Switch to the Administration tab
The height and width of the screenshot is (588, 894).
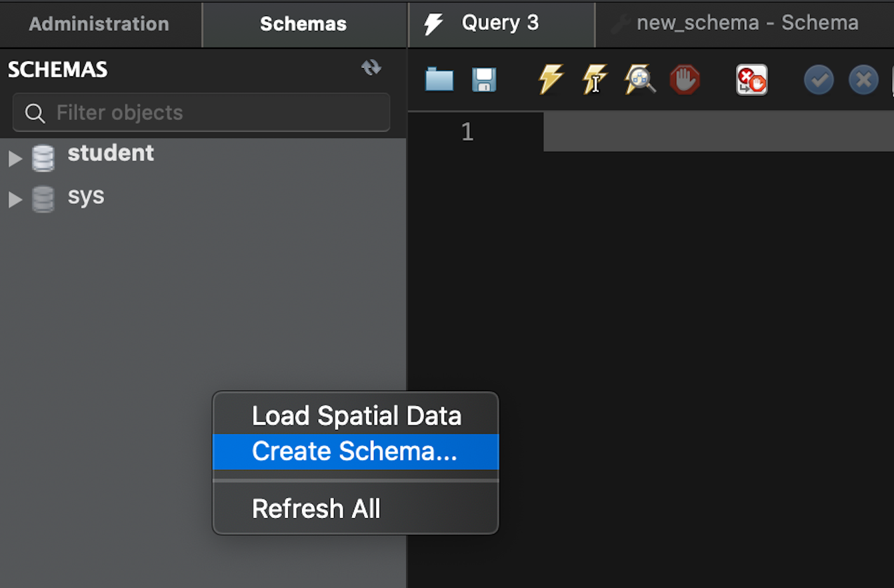pos(99,24)
